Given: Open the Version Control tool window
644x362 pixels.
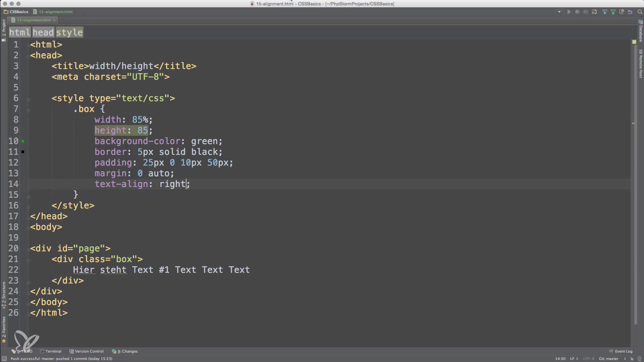Looking at the screenshot, I should tap(86, 351).
